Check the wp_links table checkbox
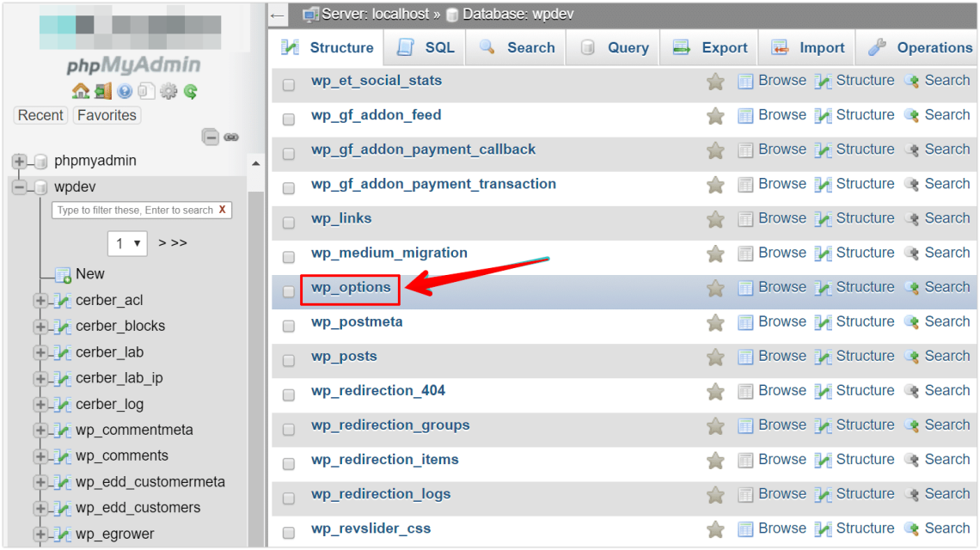 click(x=289, y=223)
